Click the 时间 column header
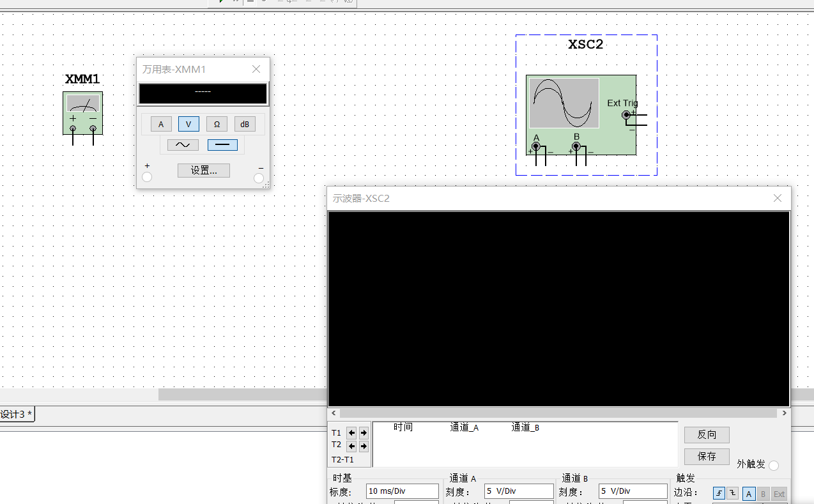This screenshot has height=504, width=814. 403,427
